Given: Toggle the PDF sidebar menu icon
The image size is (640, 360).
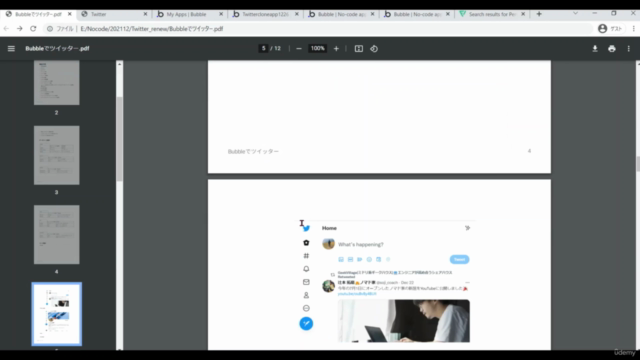Looking at the screenshot, I should tap(11, 49).
